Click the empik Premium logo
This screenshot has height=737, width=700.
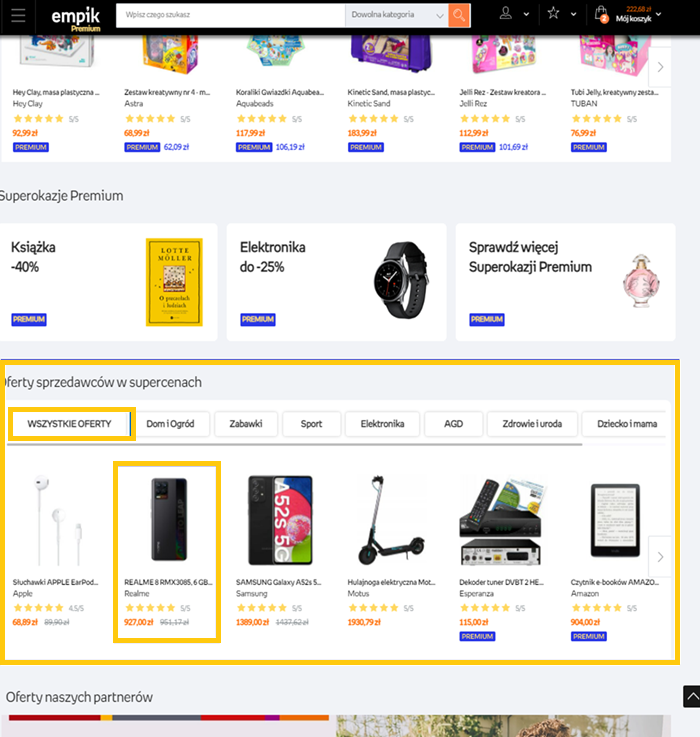76,19
